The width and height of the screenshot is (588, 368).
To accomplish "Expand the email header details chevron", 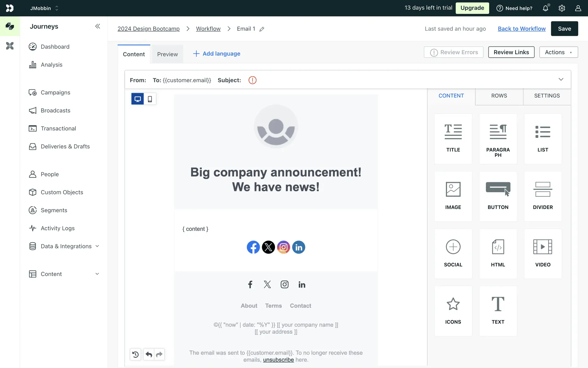I will click(x=561, y=79).
